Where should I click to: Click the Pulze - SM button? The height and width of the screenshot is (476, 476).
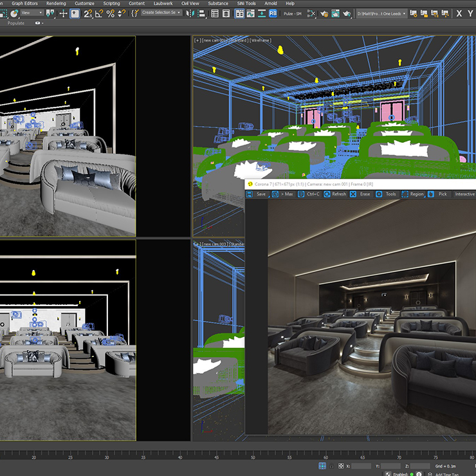(x=293, y=14)
